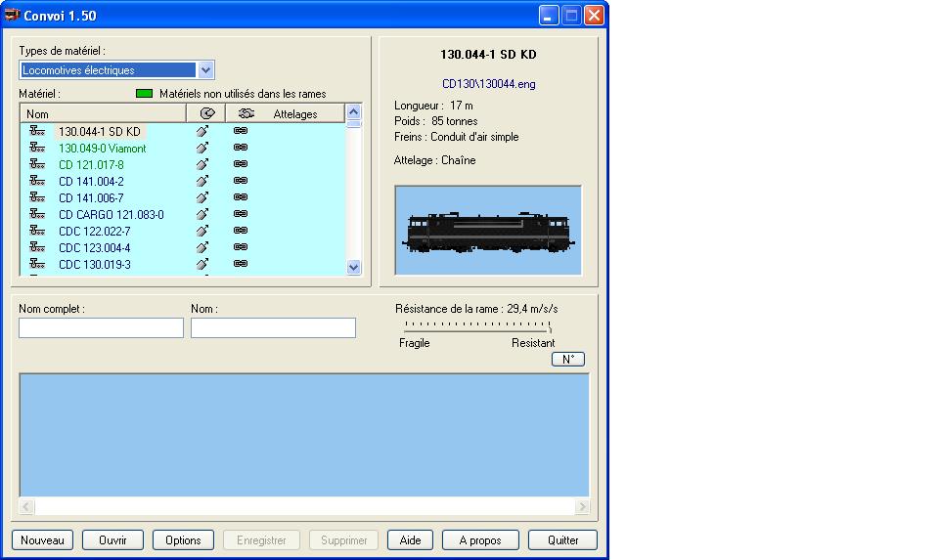Image resolution: width=939 pixels, height=560 pixels.
Task: Open the Types de matériel dropdown
Action: pyautogui.click(x=205, y=70)
